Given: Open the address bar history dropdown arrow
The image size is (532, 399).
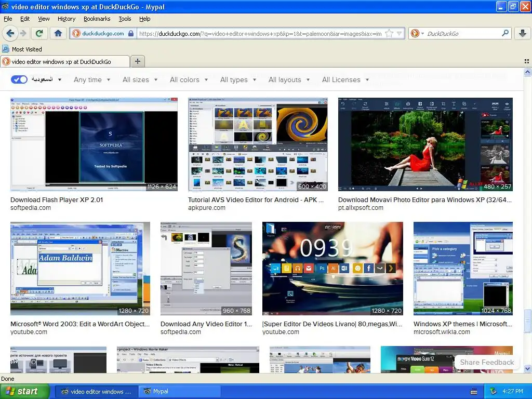Looking at the screenshot, I should point(400,33).
